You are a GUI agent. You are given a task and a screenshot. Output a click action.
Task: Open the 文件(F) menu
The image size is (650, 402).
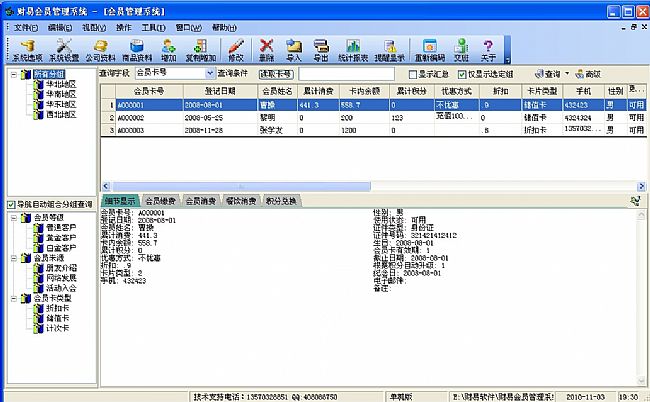26,28
